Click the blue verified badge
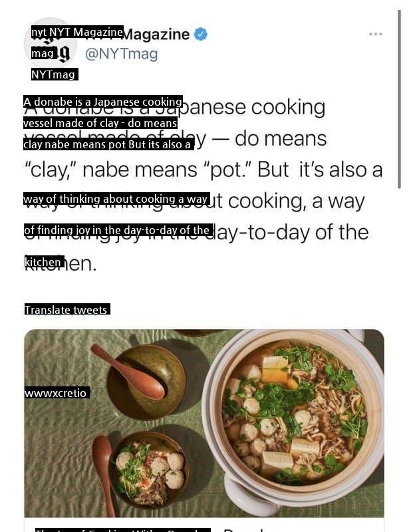The image size is (417, 532). [x=201, y=35]
